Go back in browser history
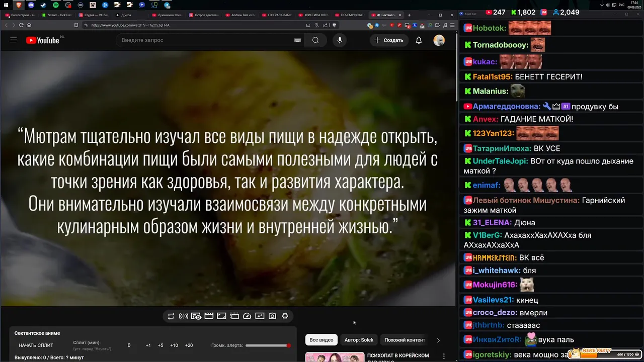The height and width of the screenshot is (362, 644). pyautogui.click(x=7, y=25)
